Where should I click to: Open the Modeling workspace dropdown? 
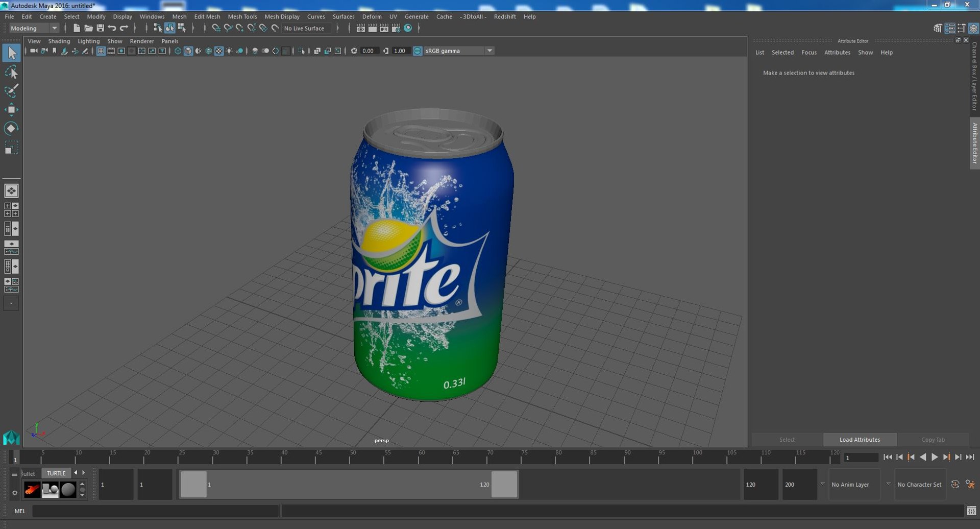pos(34,28)
